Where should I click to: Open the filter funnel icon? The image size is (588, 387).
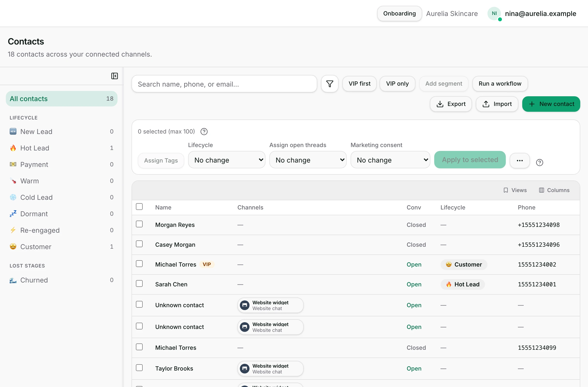pos(330,84)
